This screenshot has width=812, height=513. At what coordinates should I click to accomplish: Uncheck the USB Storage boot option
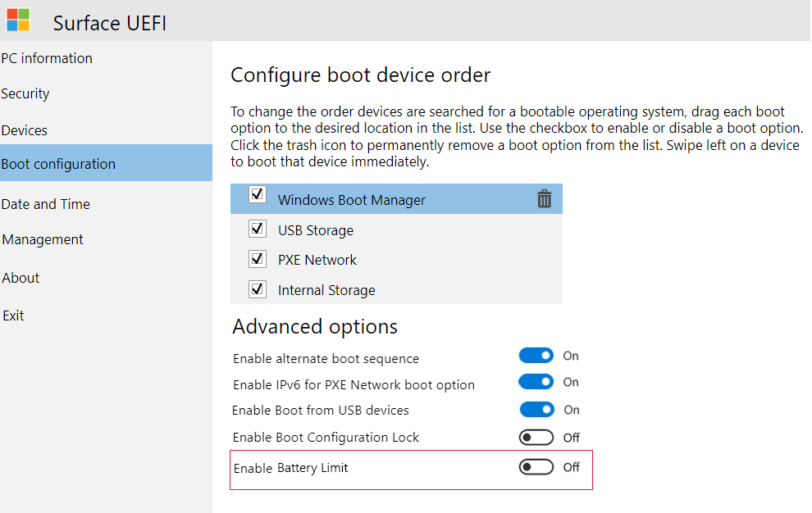pyautogui.click(x=257, y=229)
